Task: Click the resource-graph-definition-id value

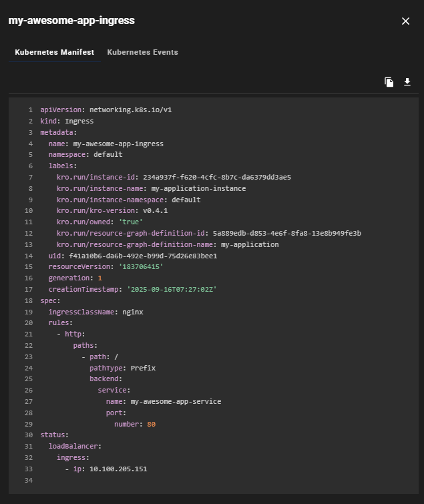Action: [286, 233]
